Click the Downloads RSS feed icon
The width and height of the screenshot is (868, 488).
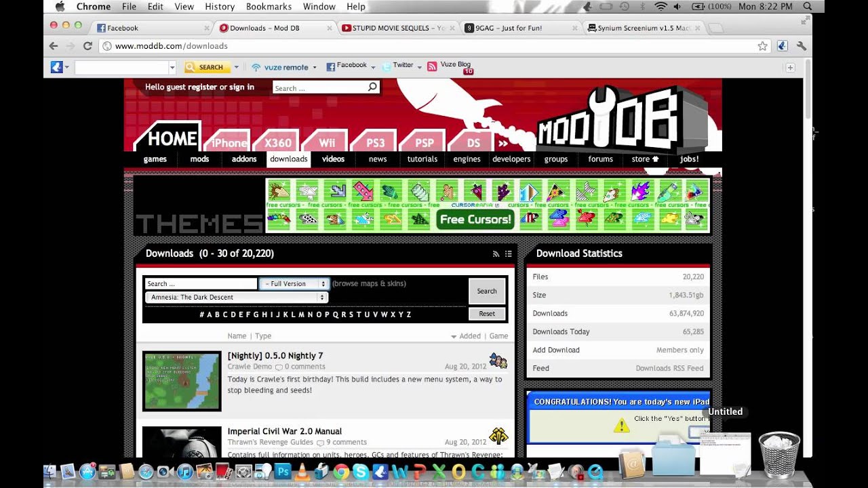tap(496, 254)
